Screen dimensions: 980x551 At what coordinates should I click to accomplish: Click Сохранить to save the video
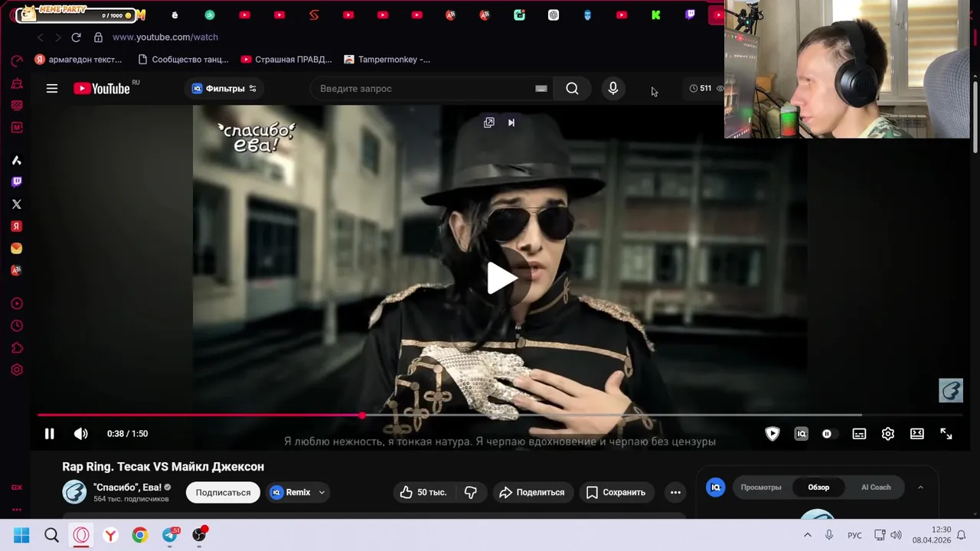coord(616,493)
